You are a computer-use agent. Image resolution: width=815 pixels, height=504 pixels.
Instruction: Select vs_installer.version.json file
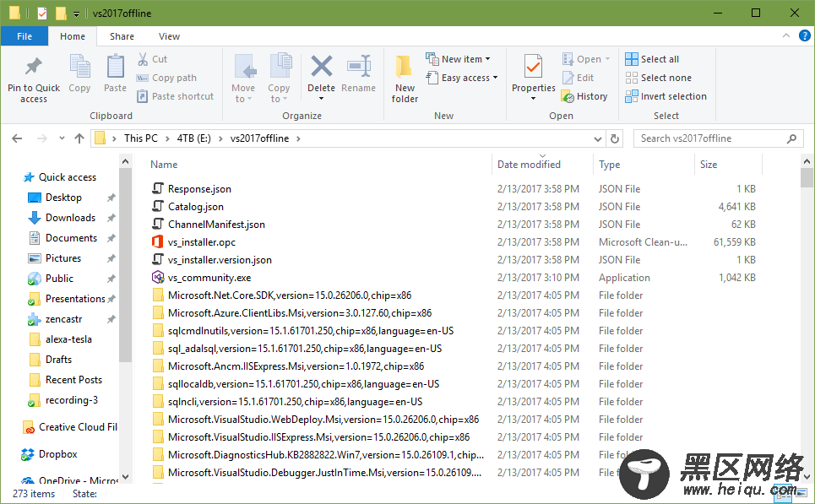click(220, 260)
